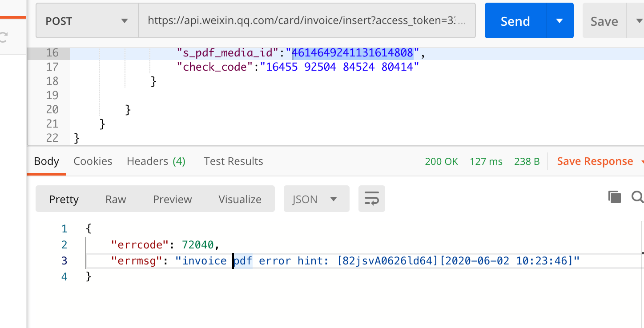644x328 pixels.
Task: Click the 127 ms response time
Action: [486, 161]
